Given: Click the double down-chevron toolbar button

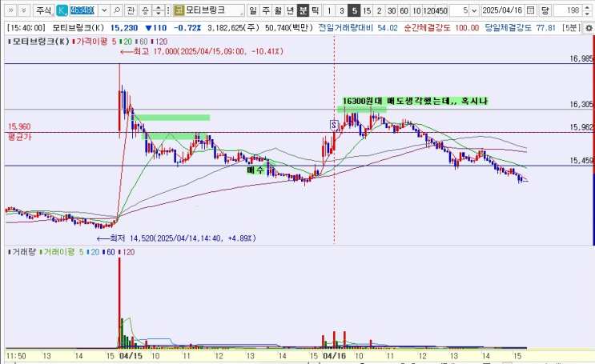Looking at the screenshot, I should (24, 10).
